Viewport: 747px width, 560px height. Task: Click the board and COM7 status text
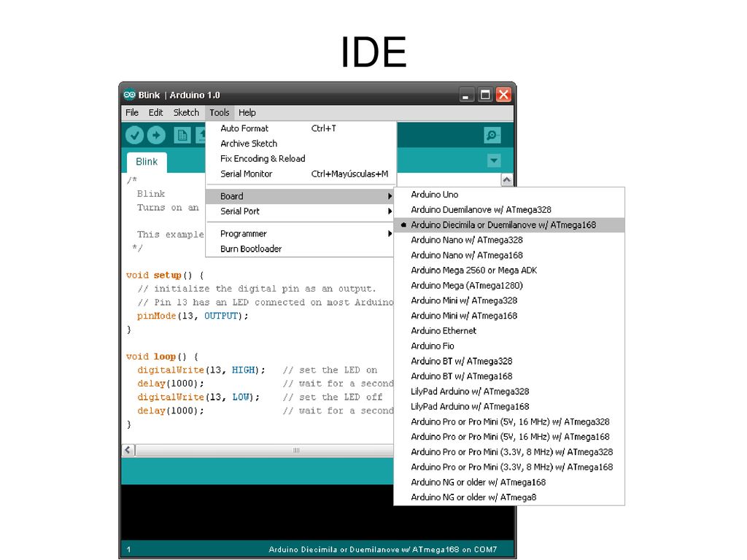point(382,550)
